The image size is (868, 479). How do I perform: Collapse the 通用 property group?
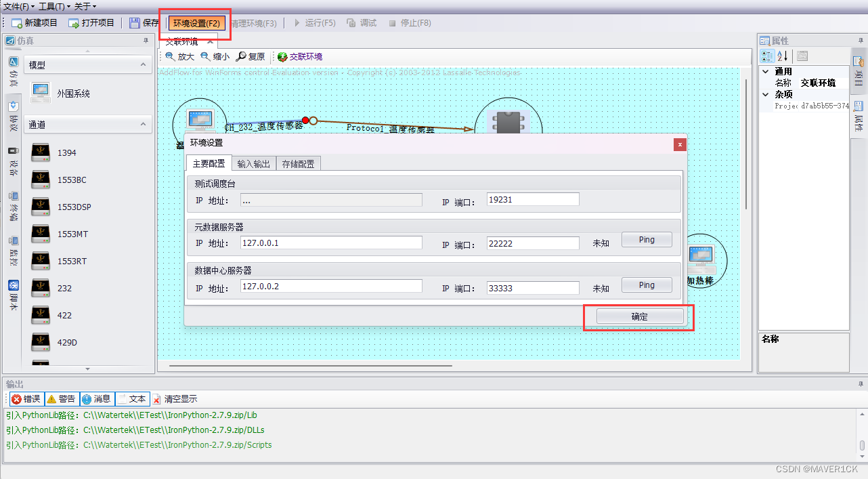coord(766,71)
